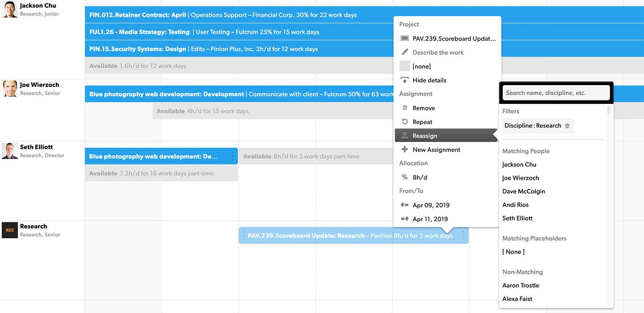The height and width of the screenshot is (313, 644).
Task: Pick Andi Rios from Matching People
Action: click(515, 205)
